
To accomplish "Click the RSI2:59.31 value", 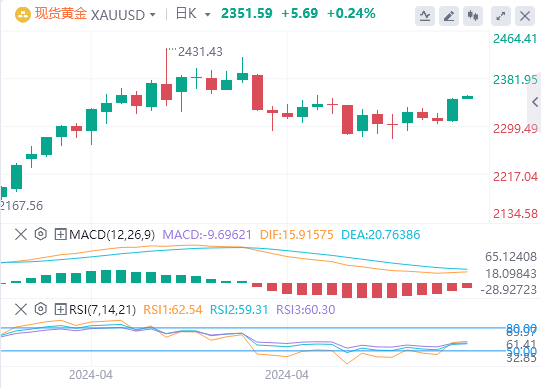I will pyautogui.click(x=239, y=309).
